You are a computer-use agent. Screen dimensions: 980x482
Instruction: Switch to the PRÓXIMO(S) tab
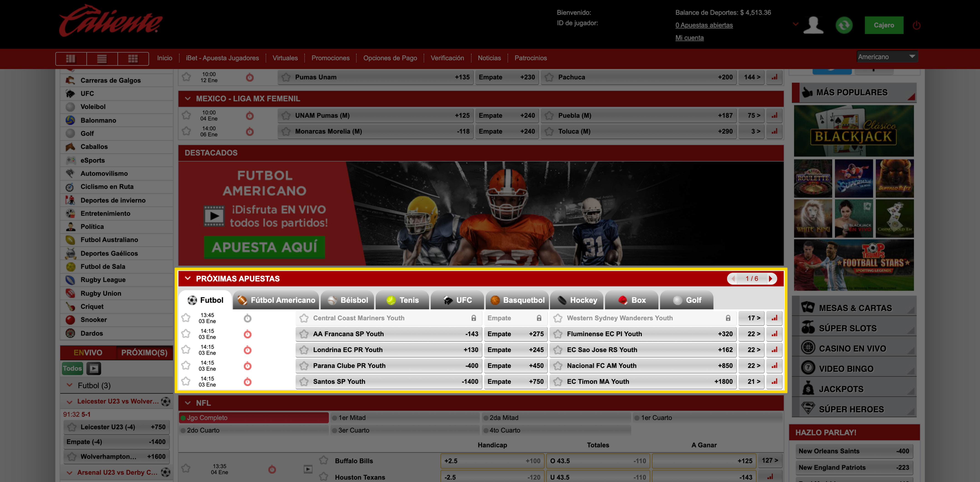(x=144, y=352)
